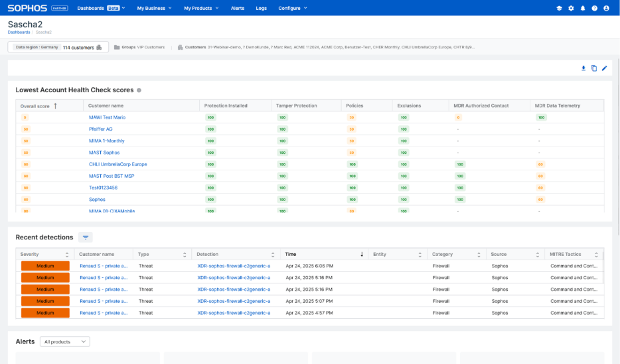Expand the My Business dropdown menu

coord(154,8)
